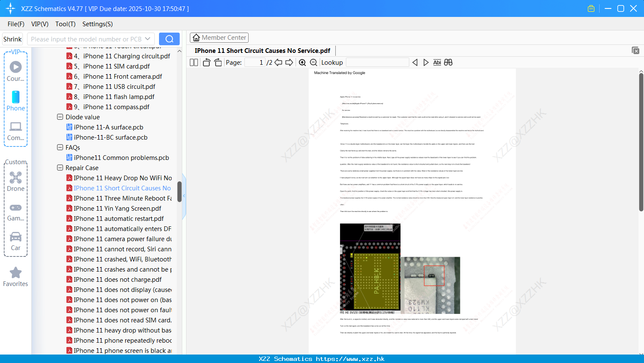Click the binoculars search icon
The image size is (644, 363).
point(448,62)
